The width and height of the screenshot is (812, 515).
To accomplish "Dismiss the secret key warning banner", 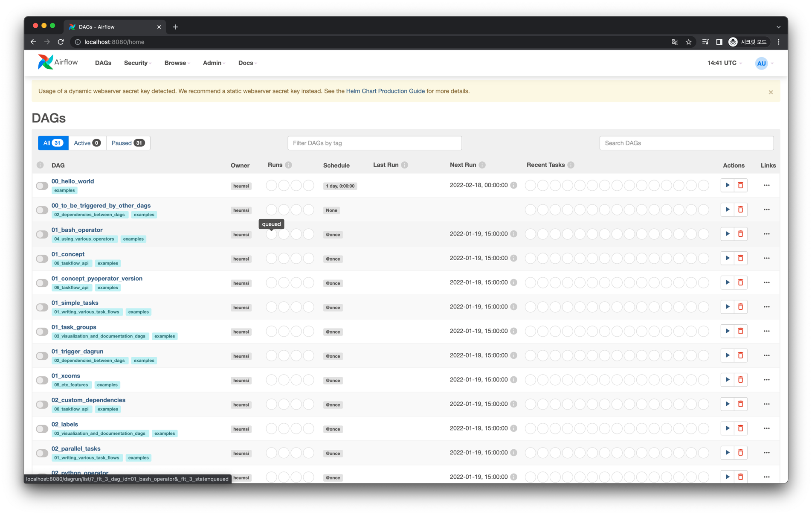I will [x=771, y=92].
